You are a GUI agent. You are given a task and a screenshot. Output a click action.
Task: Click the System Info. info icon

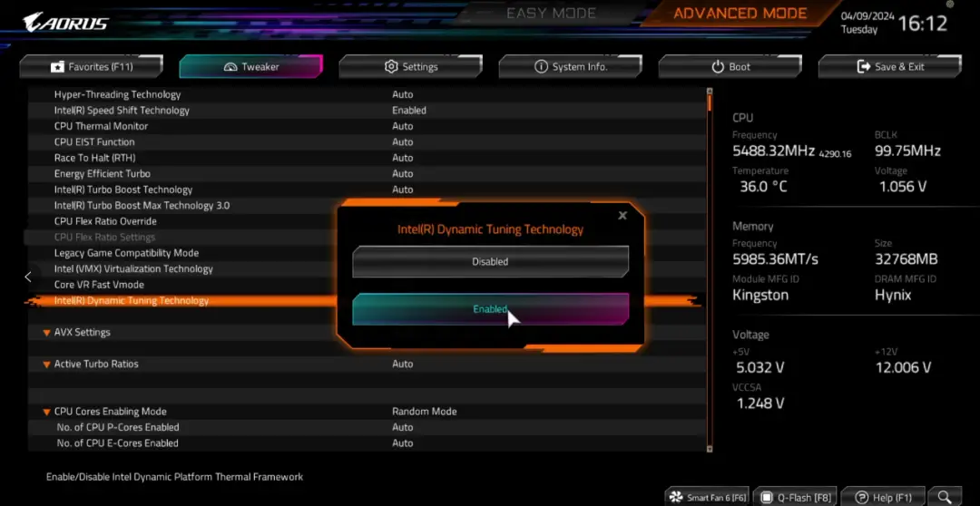[541, 66]
